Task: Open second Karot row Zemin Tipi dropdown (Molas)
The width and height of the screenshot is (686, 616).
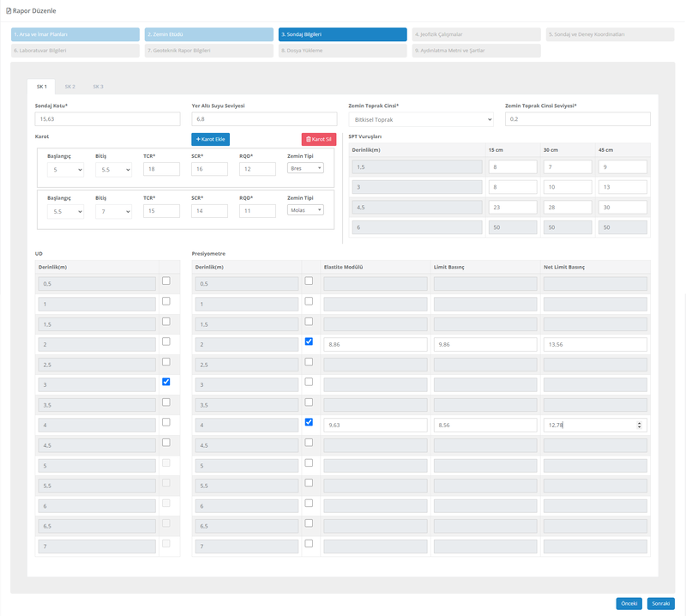Action: [x=305, y=210]
